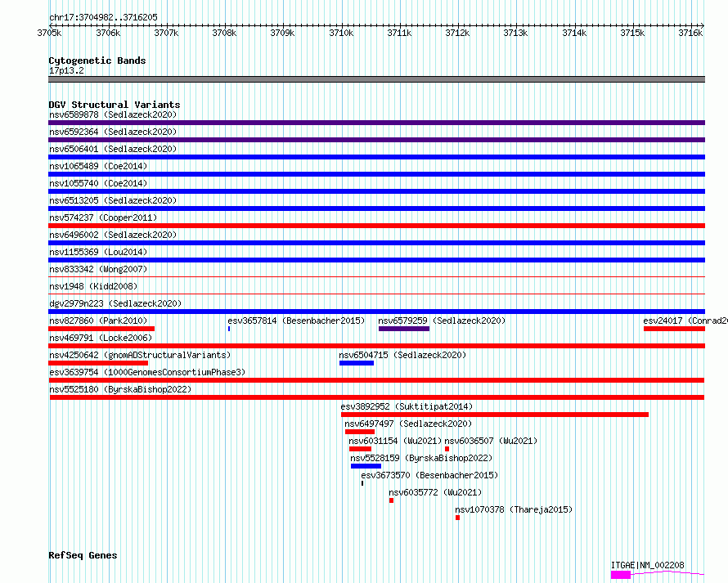Click the purple nsv6589878 variant bar

(x=376, y=123)
